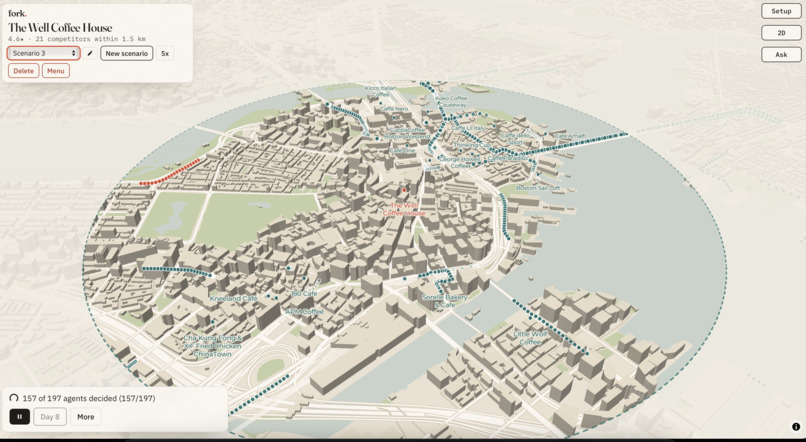Select the red Well Coffee House map marker
The width and height of the screenshot is (806, 442).
(404, 190)
